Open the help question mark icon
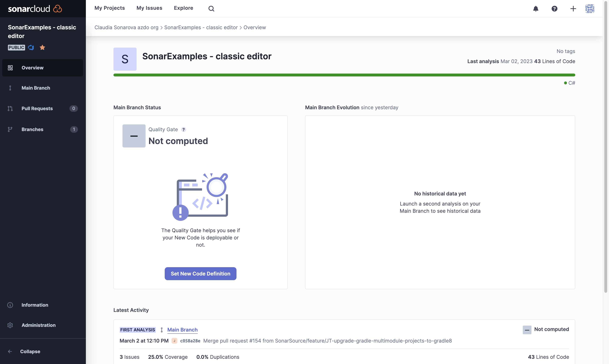The image size is (609, 364). [x=554, y=9]
